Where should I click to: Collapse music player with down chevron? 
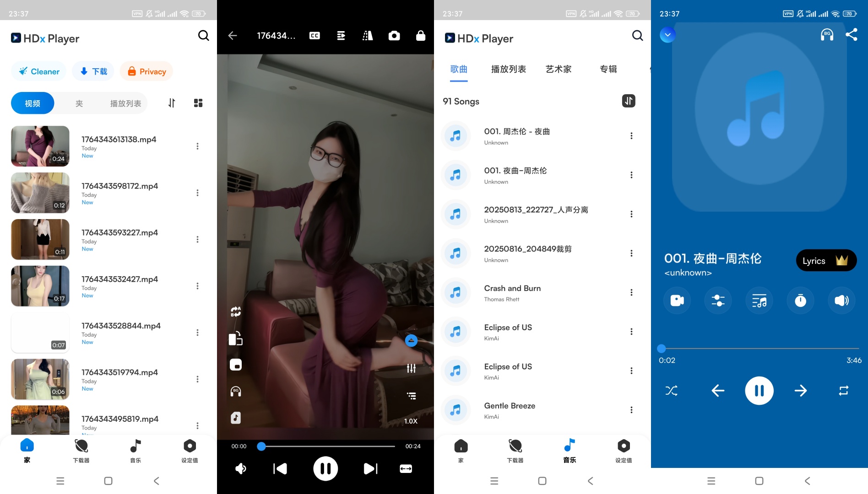point(667,35)
